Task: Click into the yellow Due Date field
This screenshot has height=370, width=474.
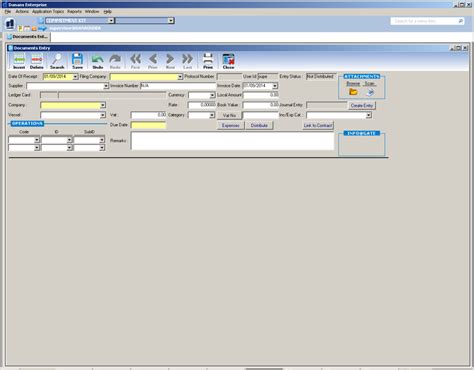Action: (148, 125)
